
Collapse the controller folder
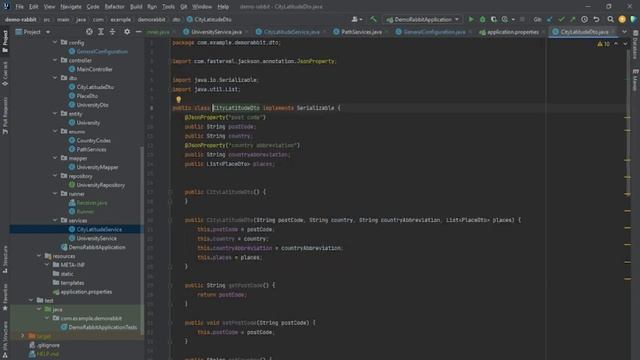point(55,60)
